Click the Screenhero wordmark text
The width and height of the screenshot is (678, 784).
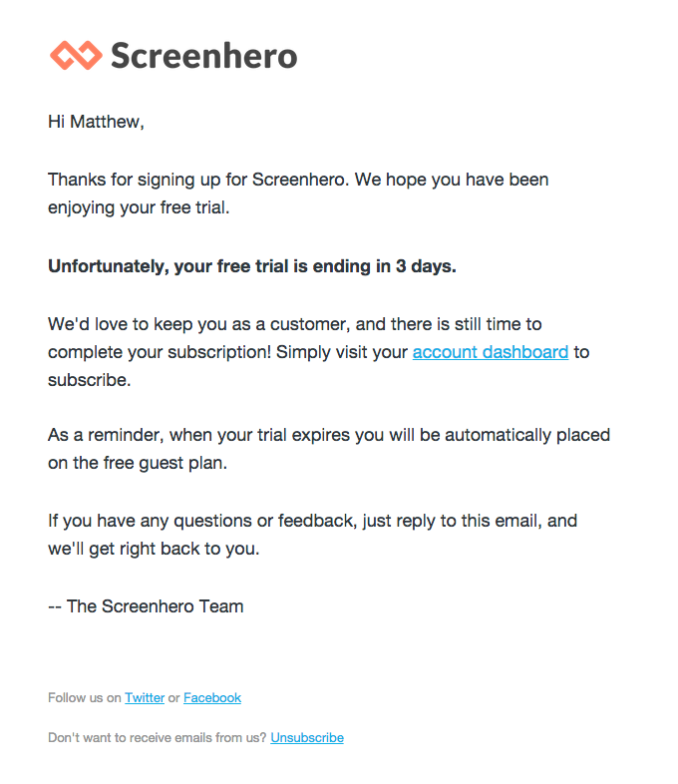click(203, 55)
